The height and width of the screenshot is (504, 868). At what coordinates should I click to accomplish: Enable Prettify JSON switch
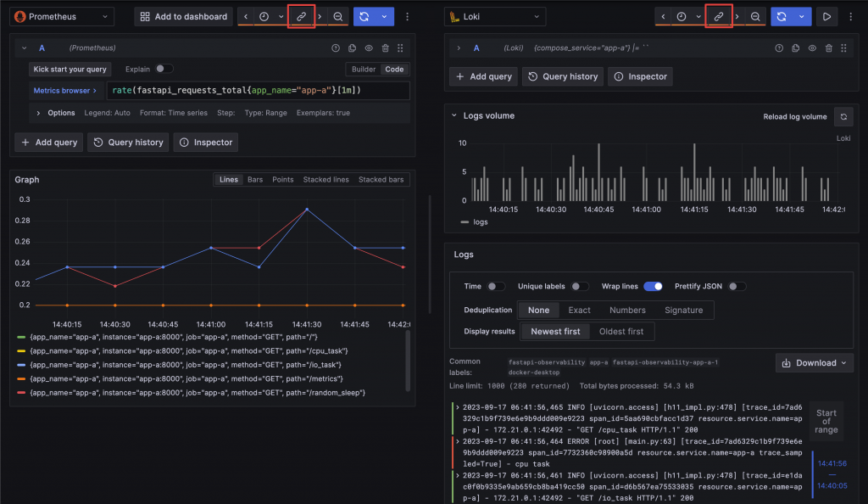coord(737,286)
